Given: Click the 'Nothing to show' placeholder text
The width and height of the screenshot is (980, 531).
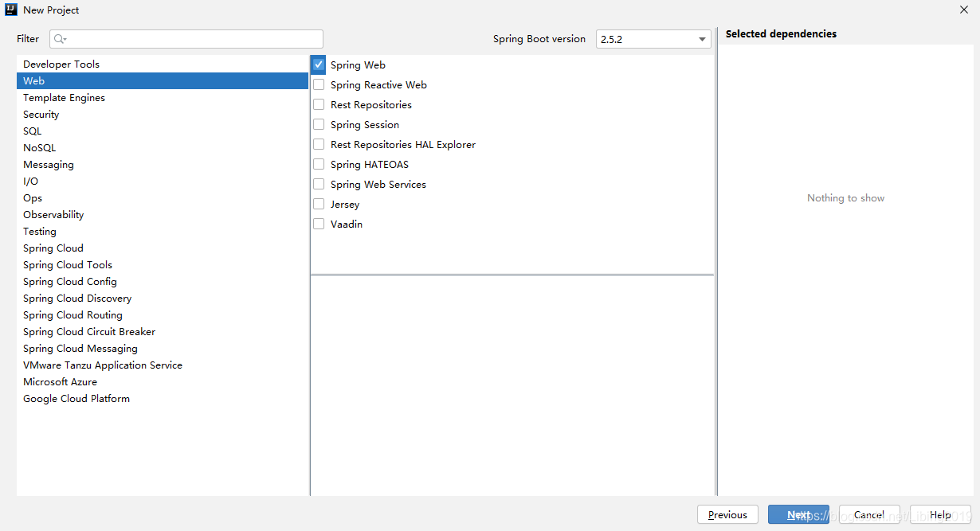Looking at the screenshot, I should (x=845, y=197).
